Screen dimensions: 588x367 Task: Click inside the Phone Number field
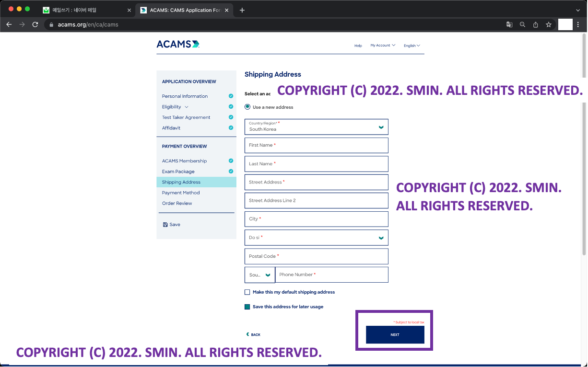331,275
